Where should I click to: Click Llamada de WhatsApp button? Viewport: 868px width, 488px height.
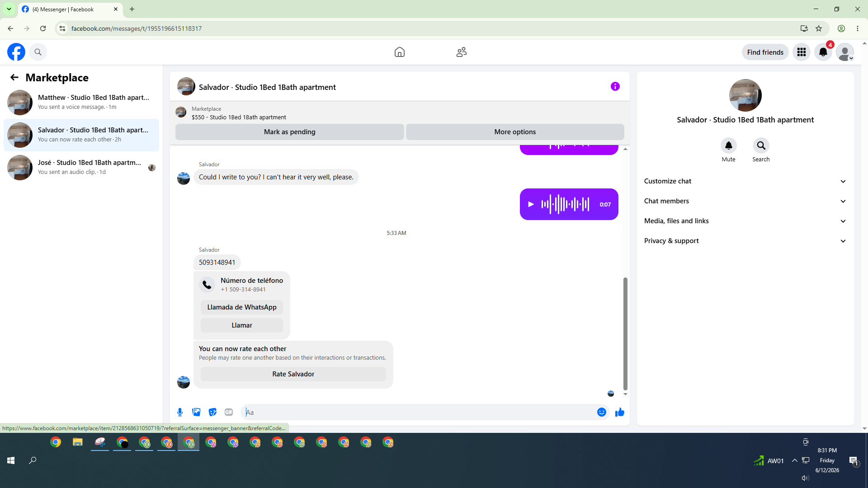pos(242,307)
